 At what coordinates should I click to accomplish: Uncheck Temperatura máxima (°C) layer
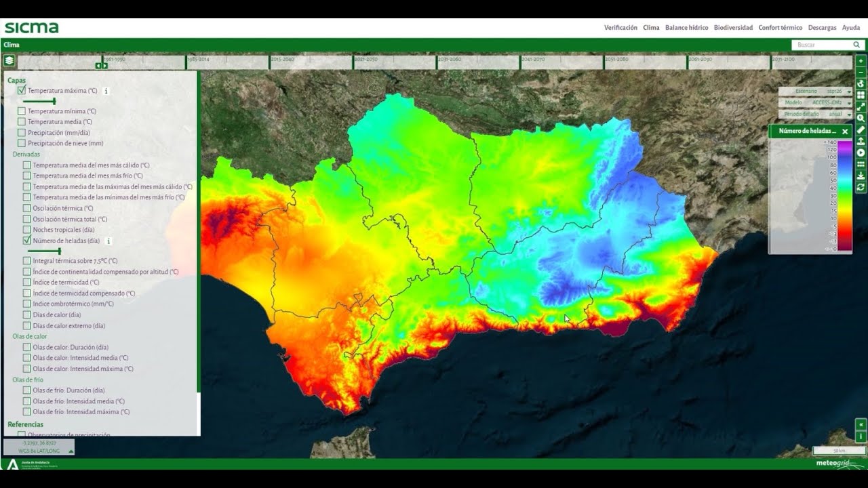pos(22,90)
